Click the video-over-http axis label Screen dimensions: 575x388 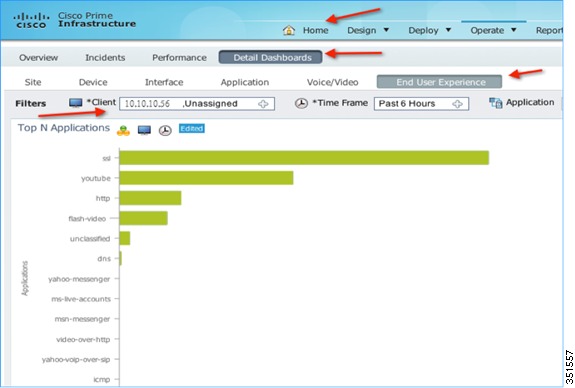[83, 340]
